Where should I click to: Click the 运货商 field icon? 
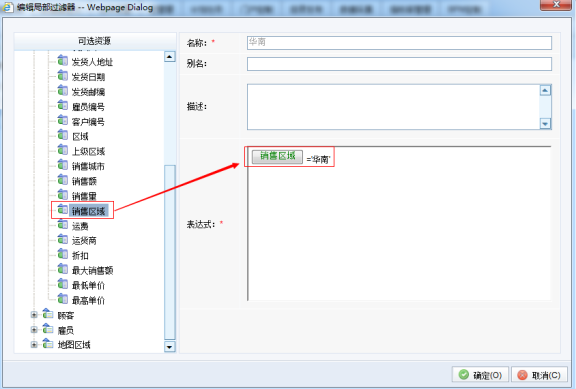point(63,239)
